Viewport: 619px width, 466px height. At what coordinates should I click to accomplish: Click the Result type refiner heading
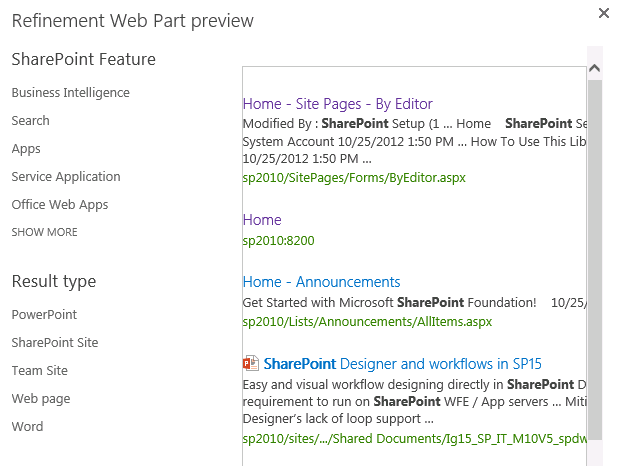point(54,282)
